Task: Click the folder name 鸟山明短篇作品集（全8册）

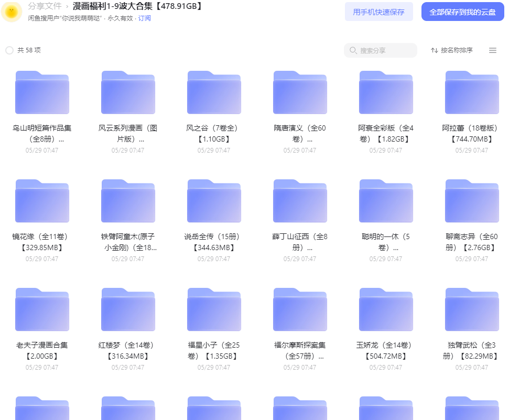Action: pyautogui.click(x=42, y=134)
